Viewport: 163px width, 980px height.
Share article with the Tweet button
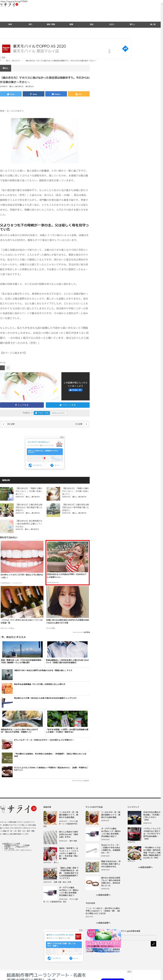point(11,94)
